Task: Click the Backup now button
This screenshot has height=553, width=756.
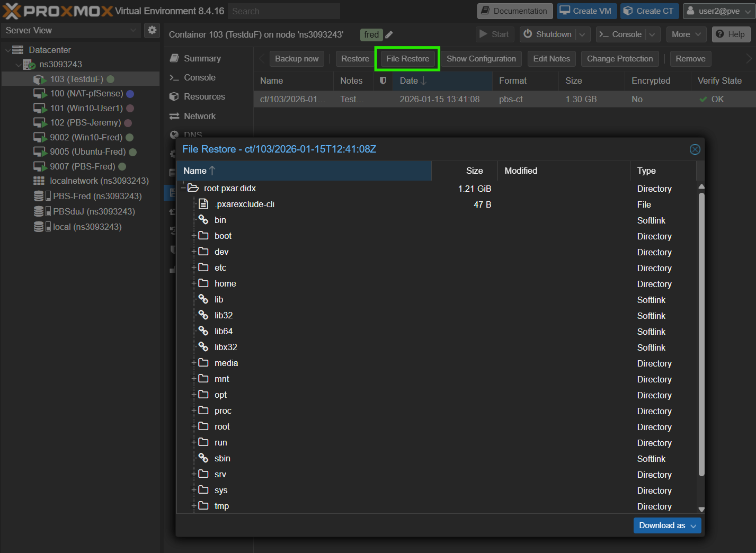Action: pos(297,59)
